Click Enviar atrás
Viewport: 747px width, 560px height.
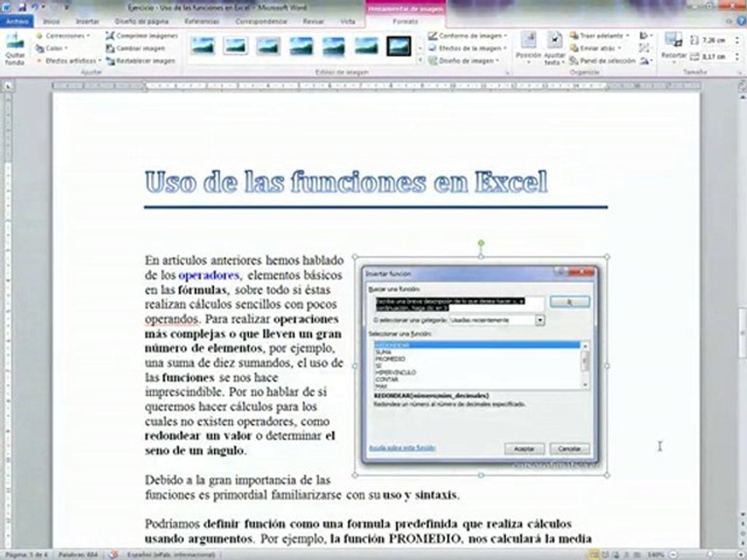pos(596,48)
